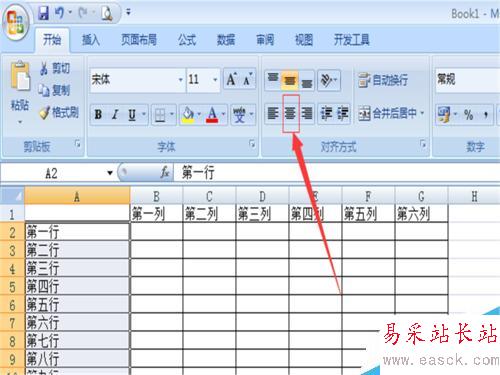This screenshot has height=375, width=500.
Task: Open the number format box (常规)
Action: (x=467, y=80)
